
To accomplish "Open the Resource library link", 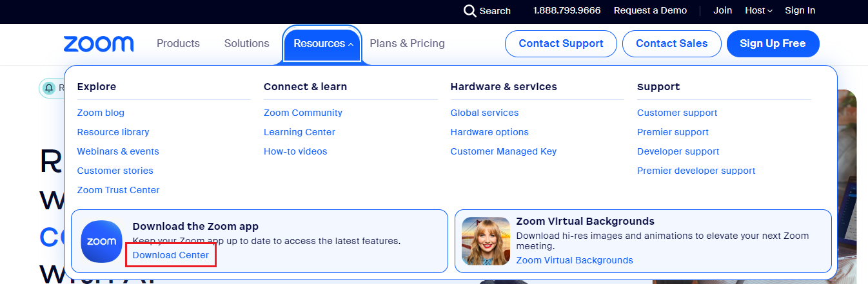I will tap(113, 132).
